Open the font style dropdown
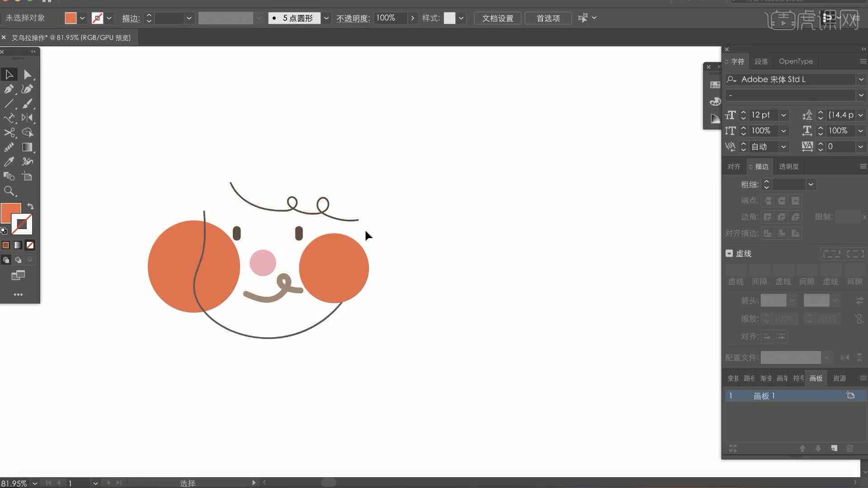This screenshot has height=488, width=868. (x=861, y=95)
